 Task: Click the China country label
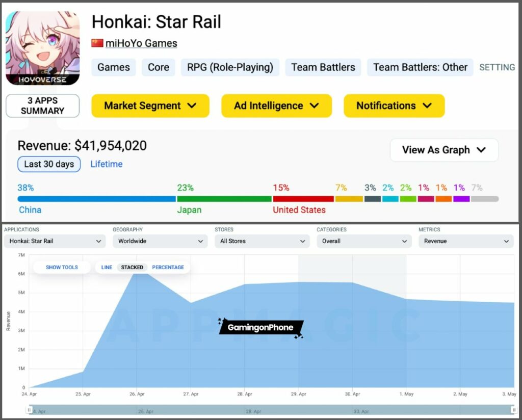(x=30, y=210)
